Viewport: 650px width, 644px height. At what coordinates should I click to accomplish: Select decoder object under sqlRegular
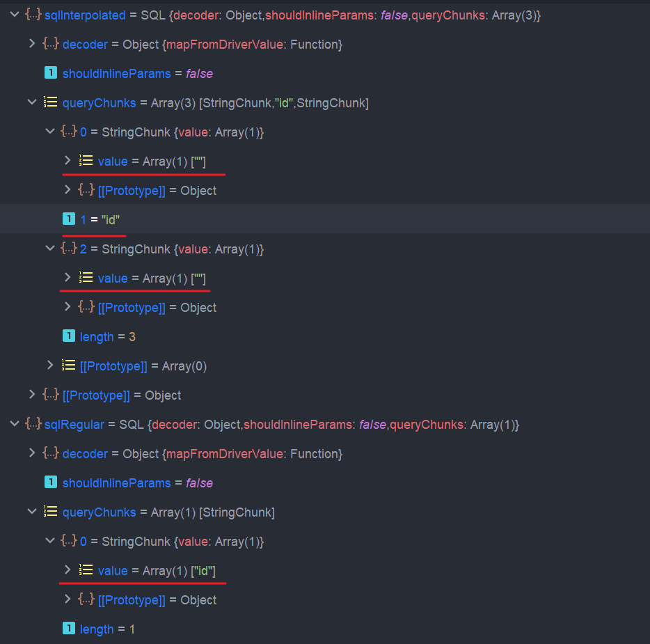tap(325, 454)
